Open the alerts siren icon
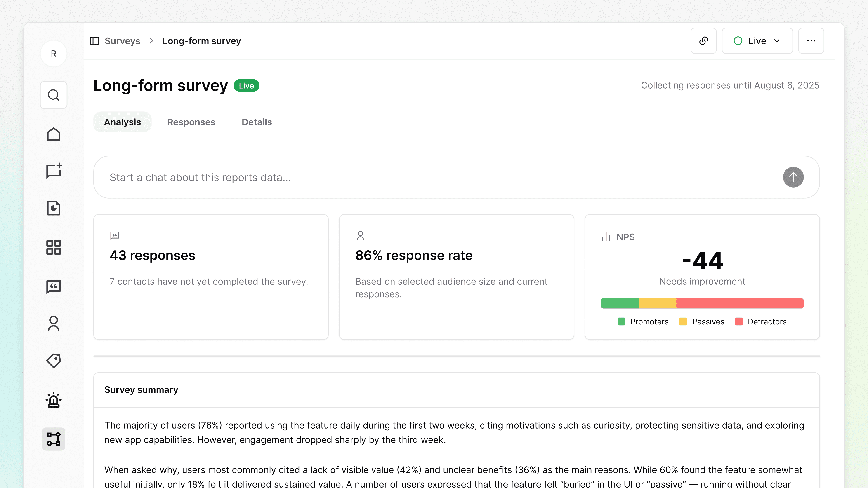The width and height of the screenshot is (868, 488). [54, 400]
